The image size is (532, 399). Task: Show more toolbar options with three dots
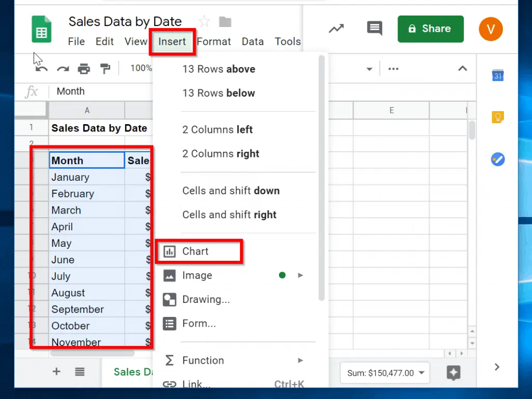pos(393,69)
